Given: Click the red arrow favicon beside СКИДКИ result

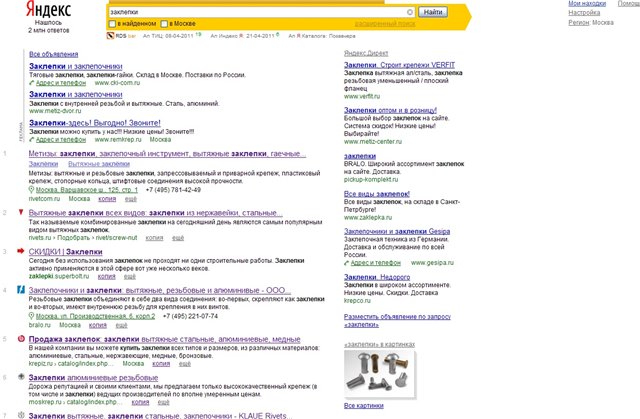Looking at the screenshot, I should coord(21,251).
